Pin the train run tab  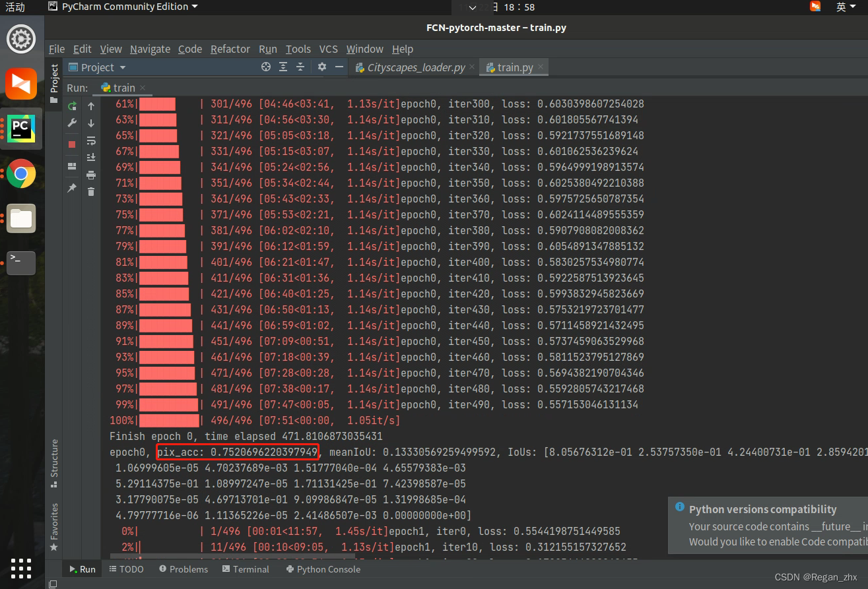pyautogui.click(x=73, y=188)
